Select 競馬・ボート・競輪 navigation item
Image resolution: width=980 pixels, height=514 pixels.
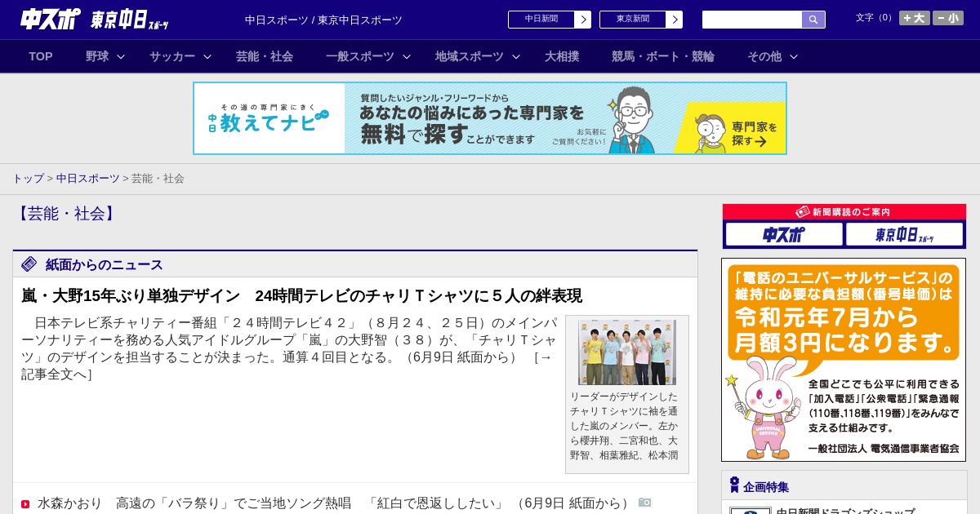pos(663,56)
